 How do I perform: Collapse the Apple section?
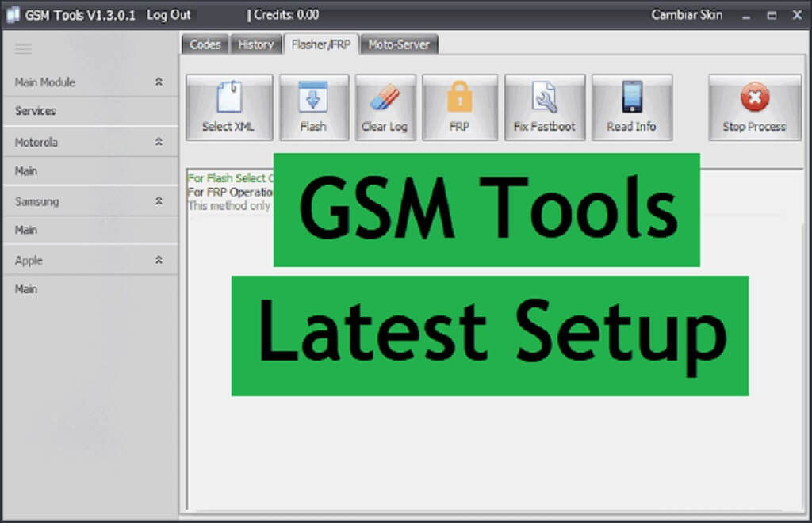(x=159, y=260)
